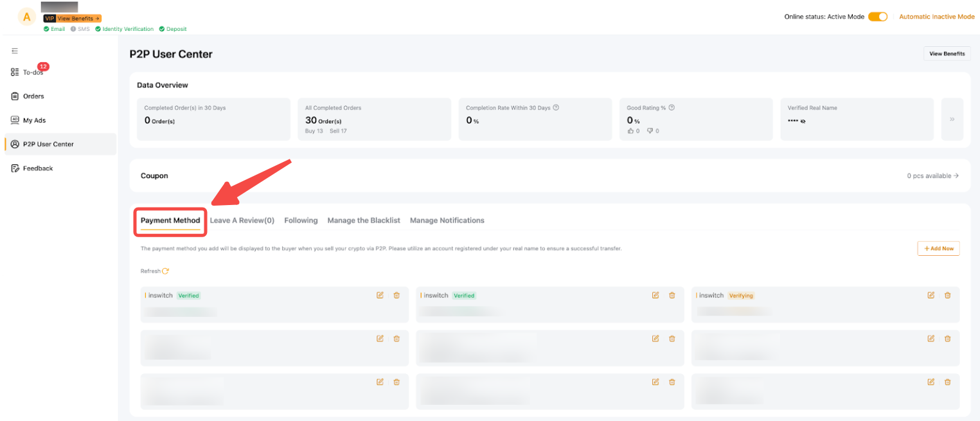Go to My Ads in the sidebar

34,120
